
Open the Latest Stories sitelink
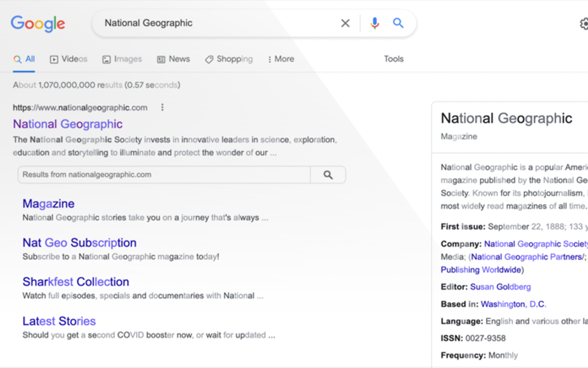click(x=59, y=321)
